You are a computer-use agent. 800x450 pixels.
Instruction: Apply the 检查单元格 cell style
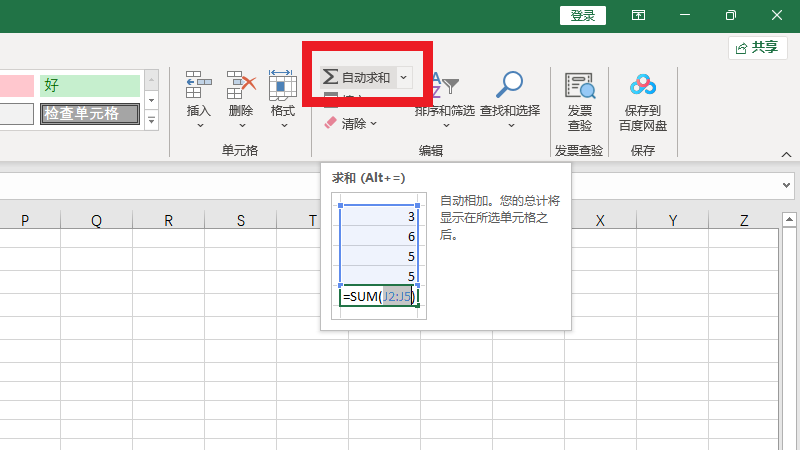pos(90,113)
